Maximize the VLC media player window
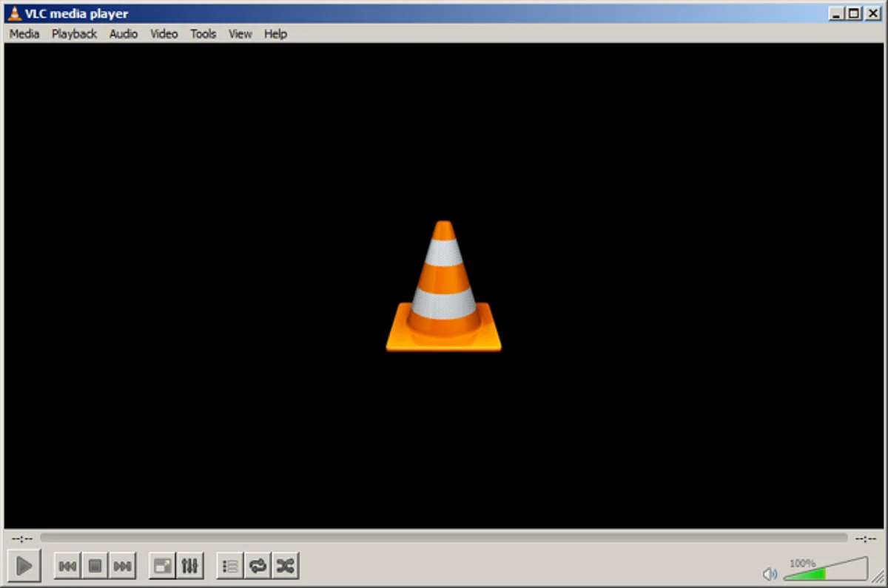The width and height of the screenshot is (888, 588). coord(854,13)
